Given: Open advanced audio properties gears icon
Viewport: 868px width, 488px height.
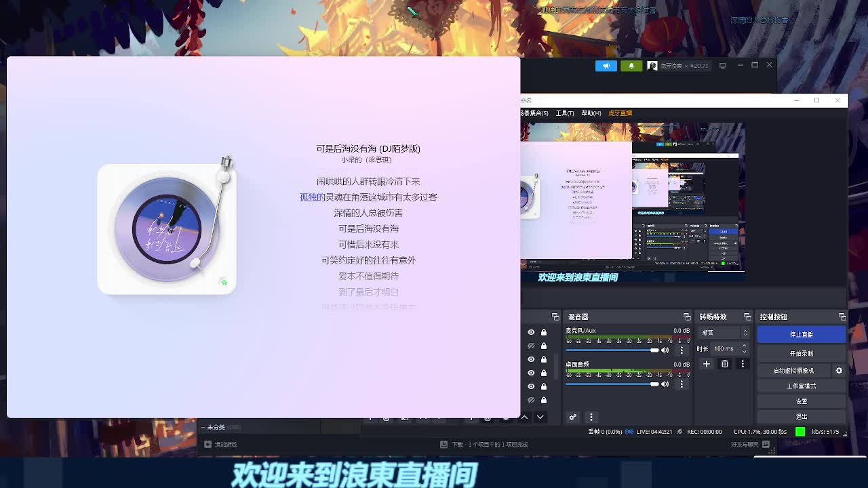Looking at the screenshot, I should tap(573, 417).
